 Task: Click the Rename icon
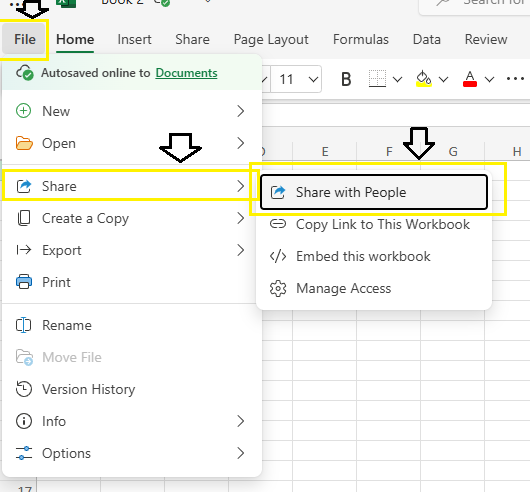click(x=24, y=325)
